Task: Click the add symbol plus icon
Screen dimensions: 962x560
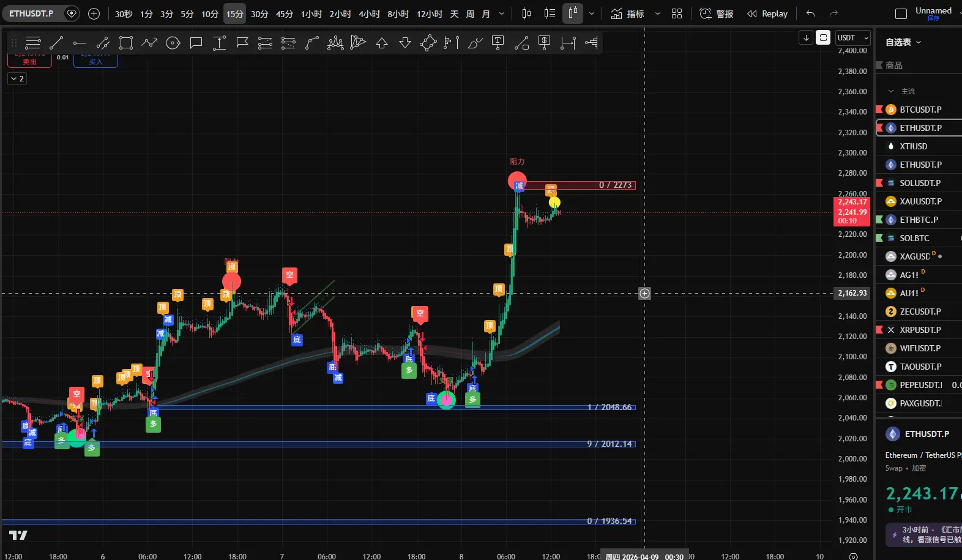Action: (x=94, y=13)
